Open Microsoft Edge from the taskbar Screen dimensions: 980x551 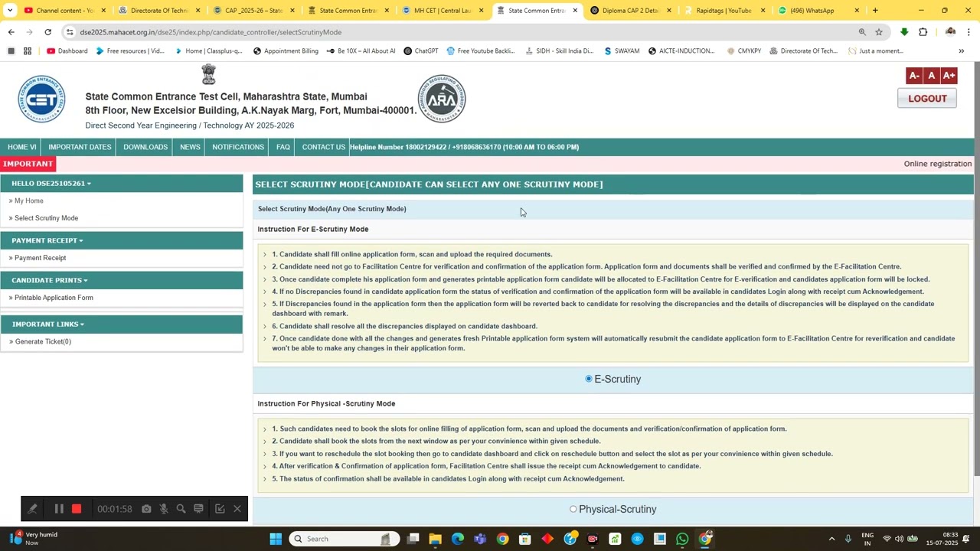pos(458,539)
